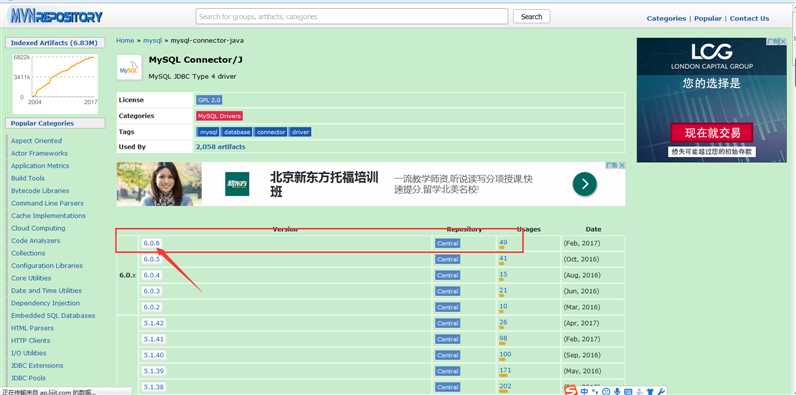Toggle Chinese/English mode in Sogou toolbar
Viewport: 796px width, 395px height.
coord(584,391)
